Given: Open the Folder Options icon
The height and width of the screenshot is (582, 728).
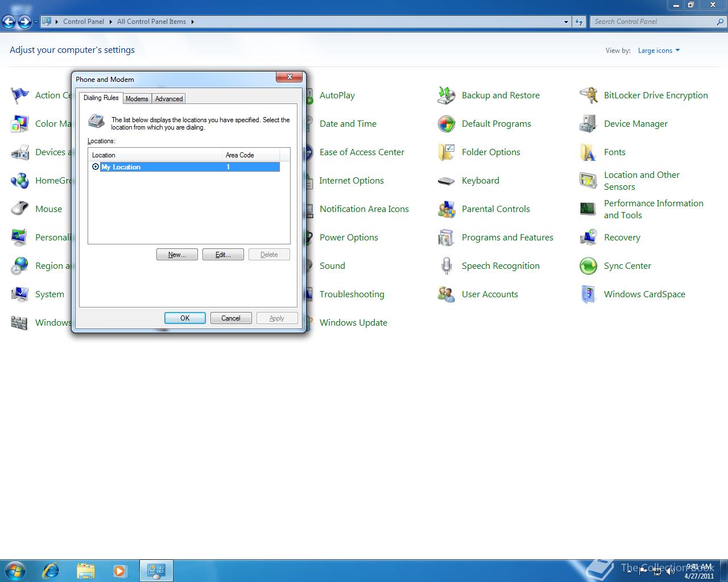Looking at the screenshot, I should click(x=446, y=152).
